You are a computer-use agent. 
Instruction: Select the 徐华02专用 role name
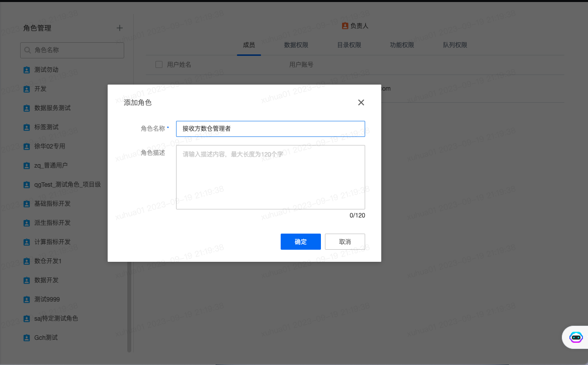click(x=50, y=147)
